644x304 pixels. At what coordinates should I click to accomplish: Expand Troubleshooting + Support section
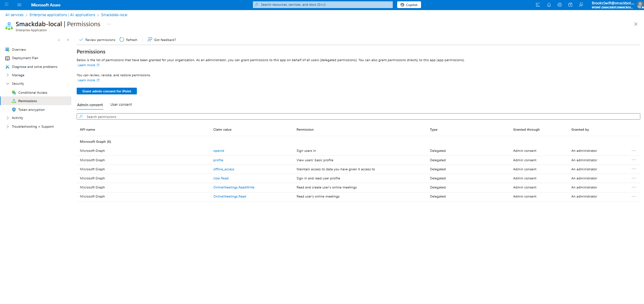click(x=8, y=127)
